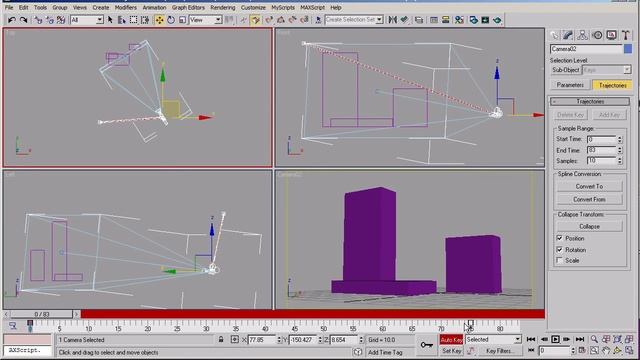Viewport: 640px width, 360px height.
Task: Open the Key Filters dialog button
Action: (x=499, y=351)
